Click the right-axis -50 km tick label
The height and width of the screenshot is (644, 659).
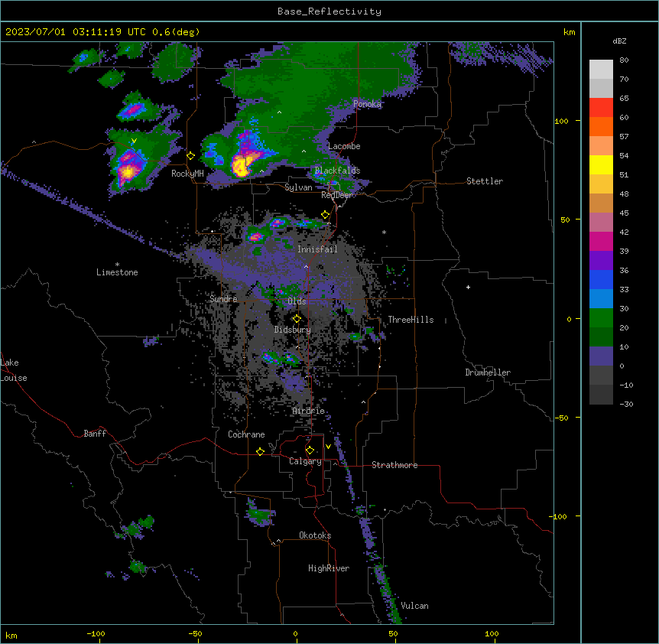coord(561,418)
